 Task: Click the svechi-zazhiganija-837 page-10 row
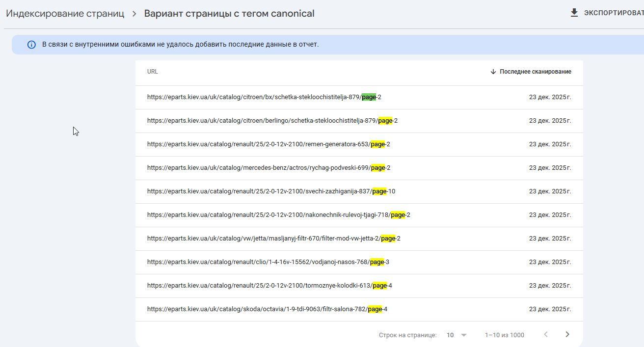[x=271, y=191]
